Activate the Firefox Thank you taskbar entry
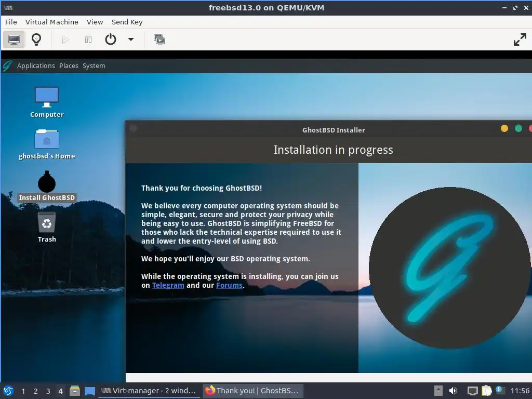This screenshot has height=399, width=532. click(252, 391)
